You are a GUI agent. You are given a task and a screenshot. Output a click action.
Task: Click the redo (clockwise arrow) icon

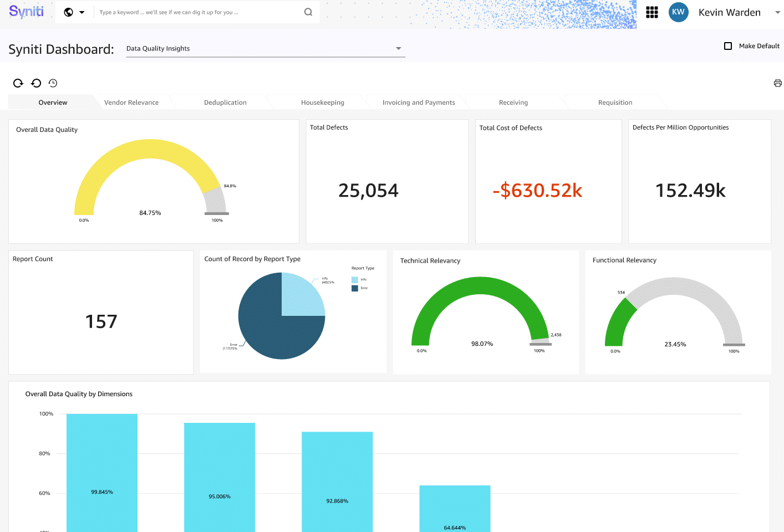tap(18, 83)
